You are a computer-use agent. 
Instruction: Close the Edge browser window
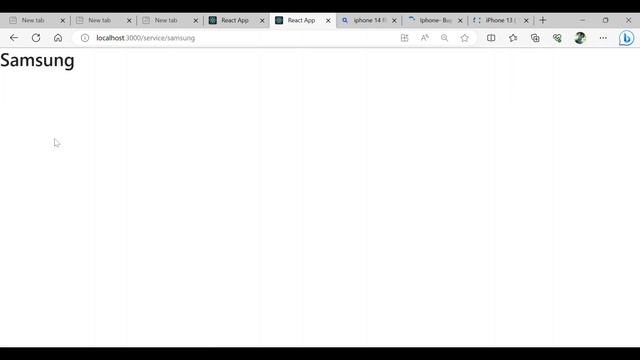pos(629,20)
